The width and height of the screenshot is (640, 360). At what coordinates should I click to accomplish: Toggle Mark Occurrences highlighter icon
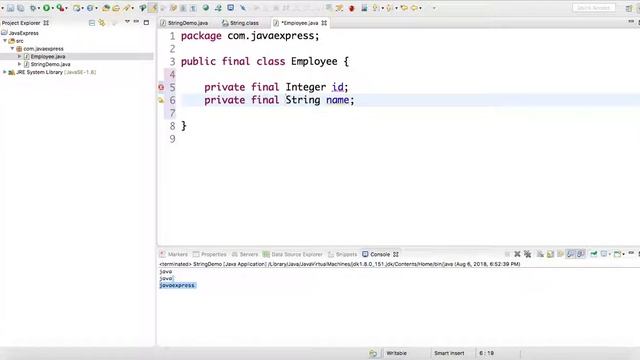tap(153, 8)
